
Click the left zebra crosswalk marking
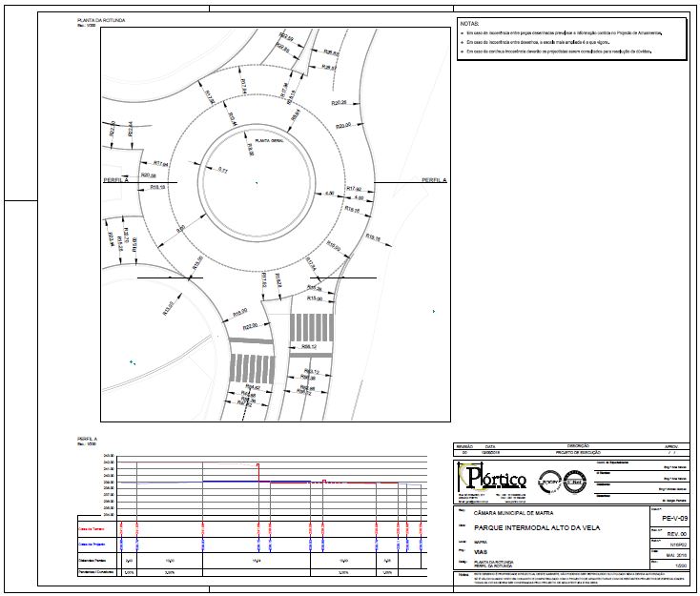(x=252, y=366)
